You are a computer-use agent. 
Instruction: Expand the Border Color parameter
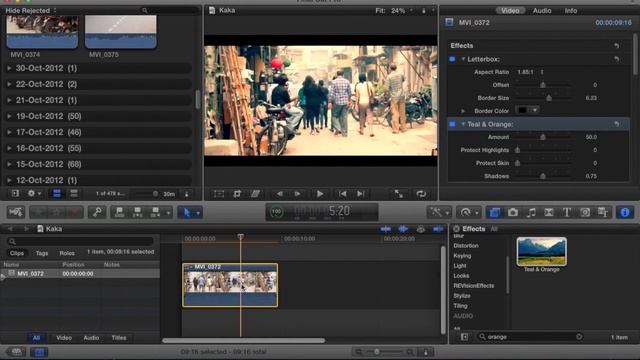point(463,111)
